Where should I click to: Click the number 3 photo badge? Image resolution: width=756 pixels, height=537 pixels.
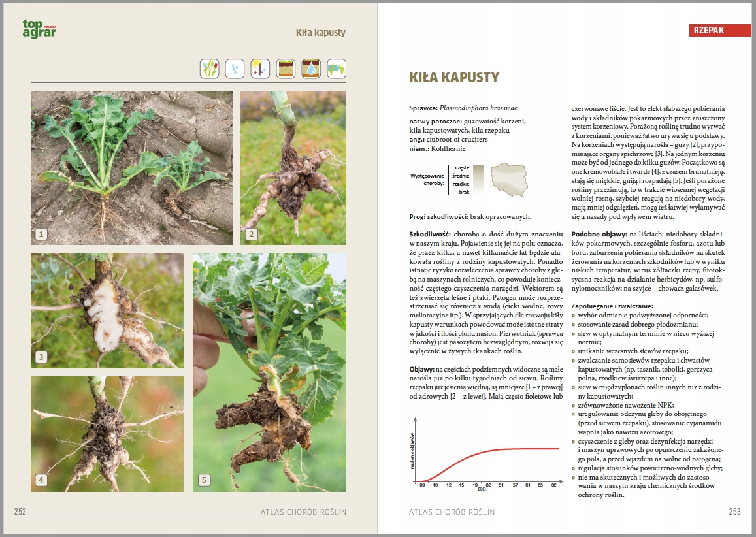[x=41, y=357]
